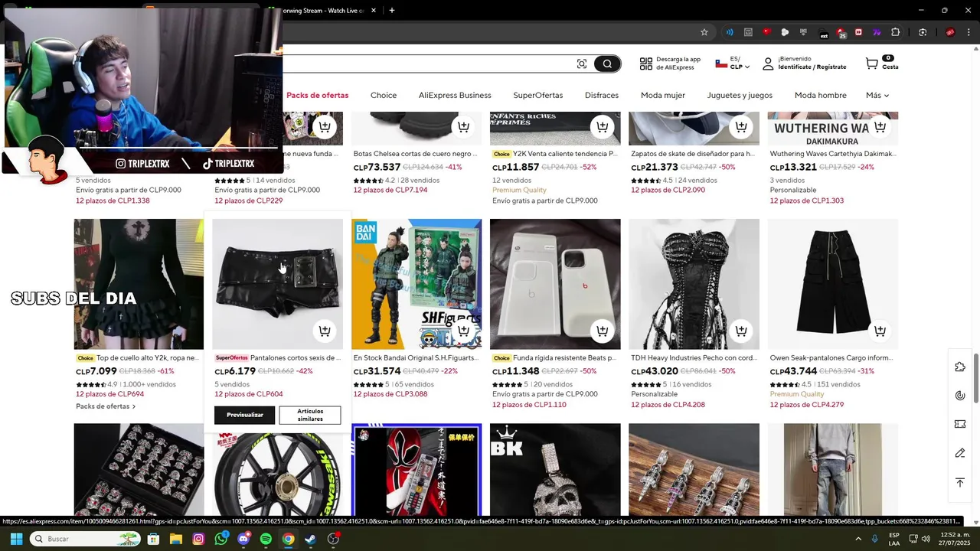Open Chrome three-dot menu
Screen dimensions: 980x551
(968, 32)
